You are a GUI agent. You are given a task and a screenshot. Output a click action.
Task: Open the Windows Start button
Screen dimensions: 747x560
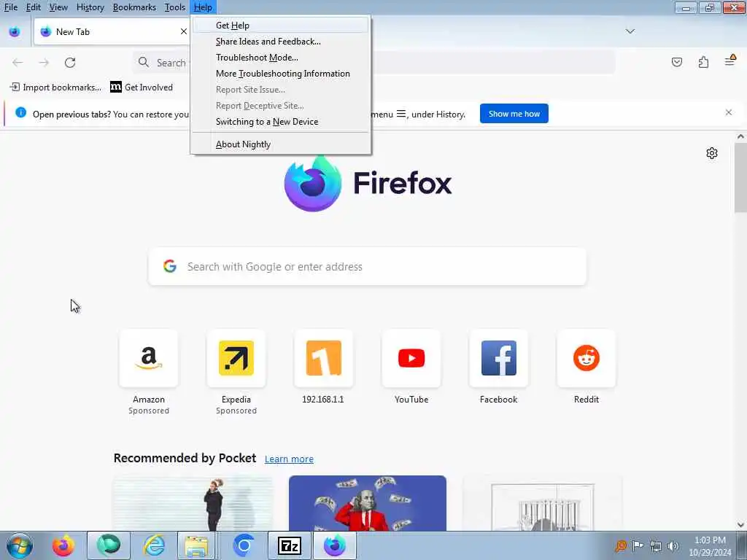click(x=20, y=545)
